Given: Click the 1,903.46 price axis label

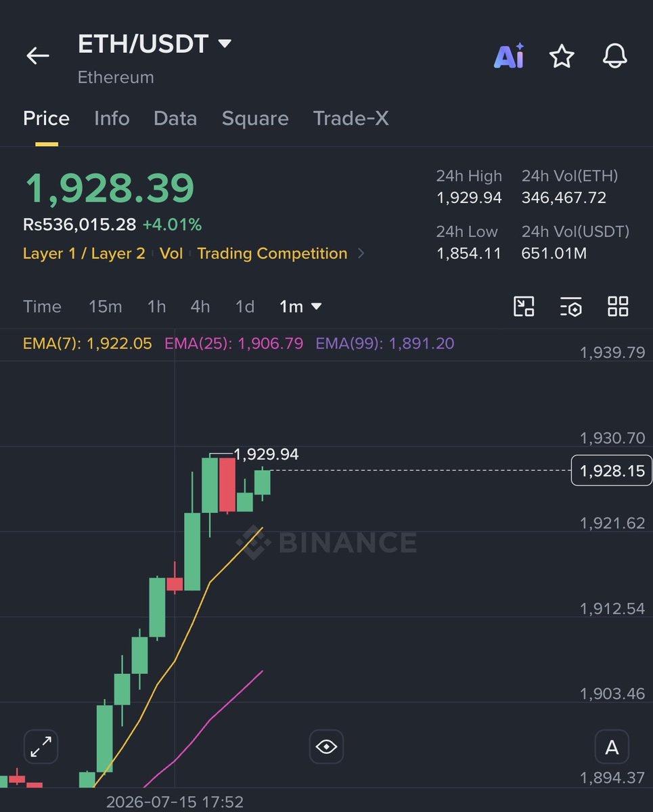Looking at the screenshot, I should [x=612, y=694].
